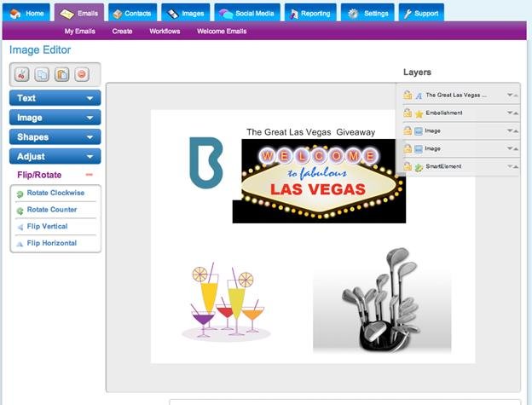Click the Rotate Clockwise green arrow icon
Image resolution: width=532 pixels, height=405 pixels.
click(x=20, y=194)
